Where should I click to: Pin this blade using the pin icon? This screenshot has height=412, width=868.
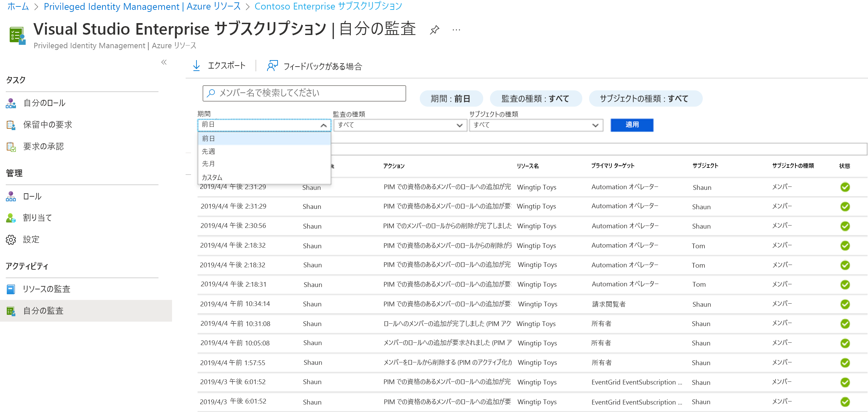click(434, 30)
